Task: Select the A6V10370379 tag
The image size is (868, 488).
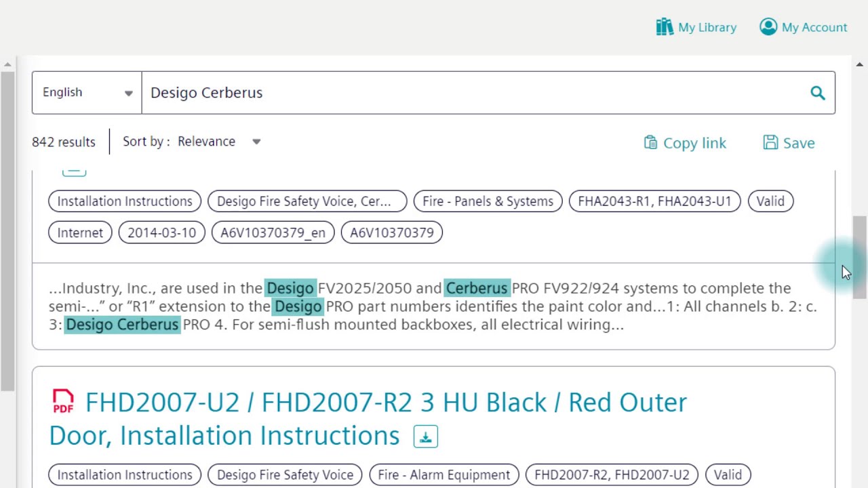Action: pos(391,232)
